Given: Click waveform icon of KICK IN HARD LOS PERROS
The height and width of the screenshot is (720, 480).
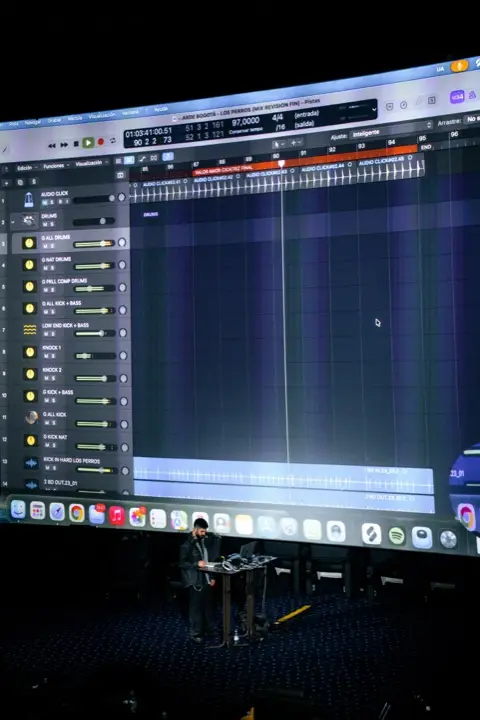Looking at the screenshot, I should coord(31,463).
